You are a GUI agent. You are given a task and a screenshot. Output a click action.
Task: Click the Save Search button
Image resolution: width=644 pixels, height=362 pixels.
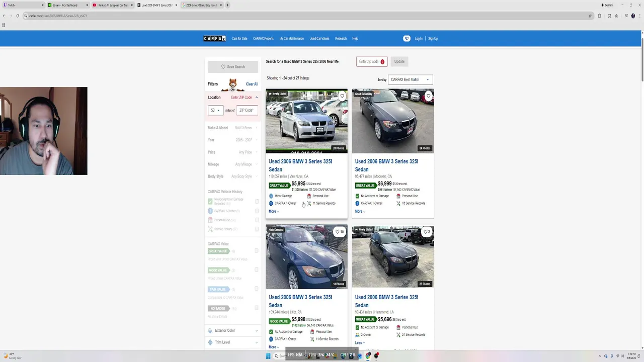(x=233, y=67)
